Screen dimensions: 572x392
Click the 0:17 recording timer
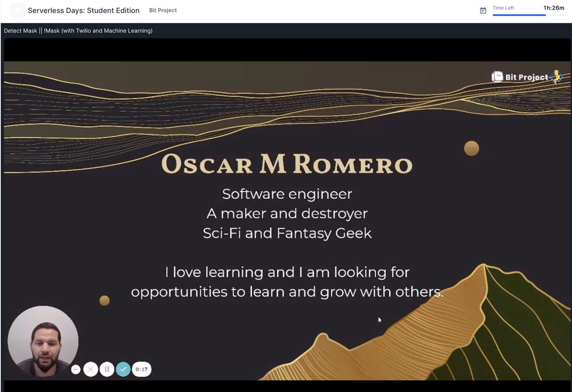(142, 369)
